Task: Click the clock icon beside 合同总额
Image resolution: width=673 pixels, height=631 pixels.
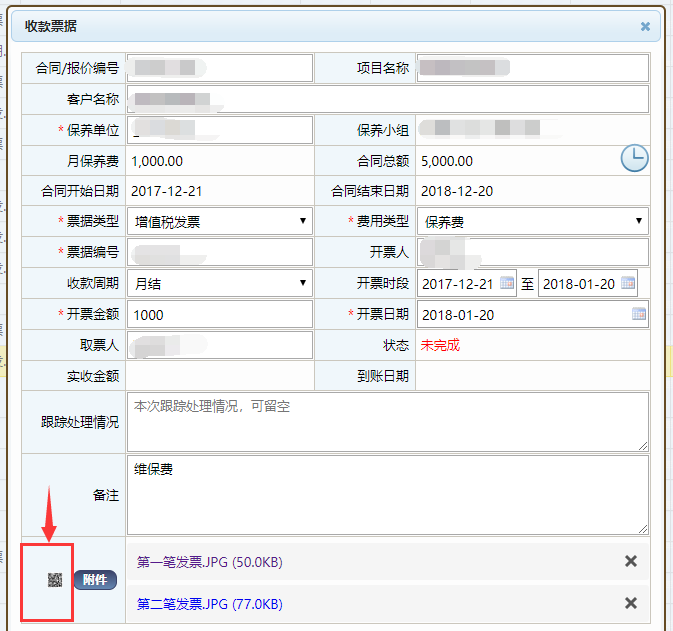Action: point(634,158)
